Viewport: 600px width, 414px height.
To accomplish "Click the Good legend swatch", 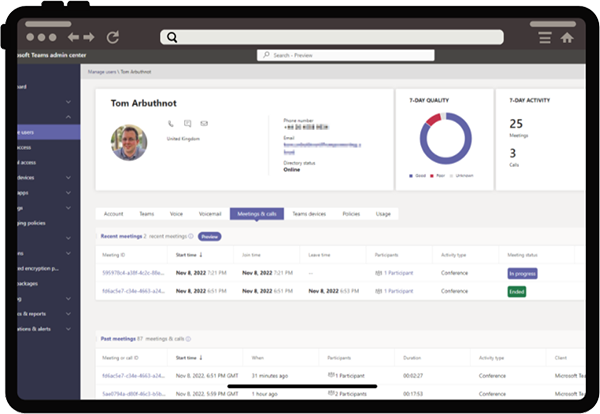I will (x=411, y=176).
